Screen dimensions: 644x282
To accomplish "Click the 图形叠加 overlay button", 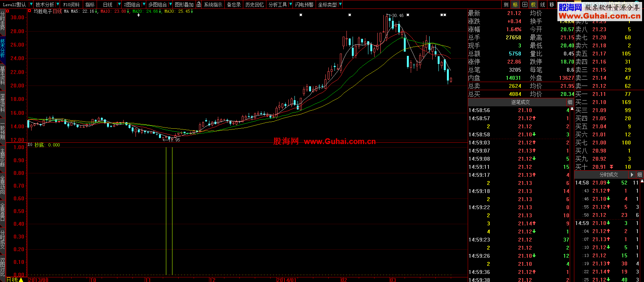I will point(184,5).
